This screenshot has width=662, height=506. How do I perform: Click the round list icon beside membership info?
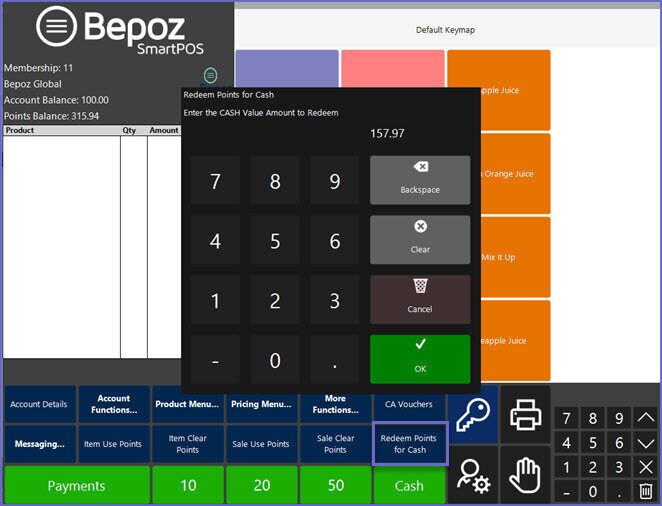[x=210, y=75]
